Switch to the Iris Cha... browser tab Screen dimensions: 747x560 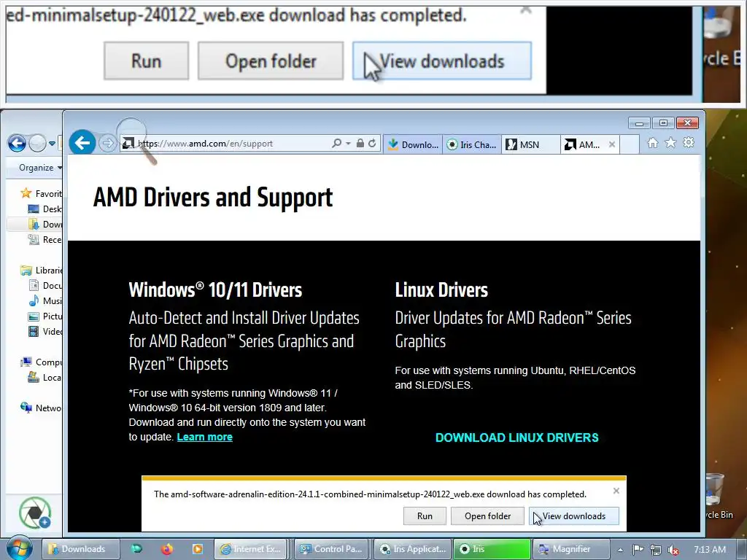tap(472, 145)
